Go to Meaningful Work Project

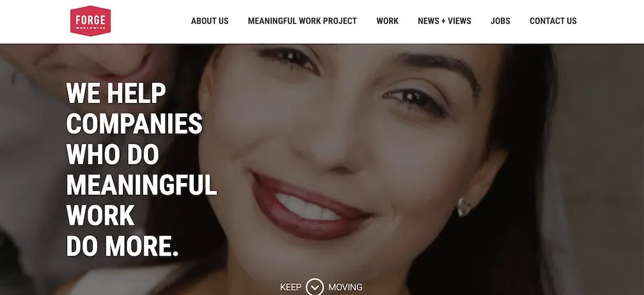click(x=302, y=21)
